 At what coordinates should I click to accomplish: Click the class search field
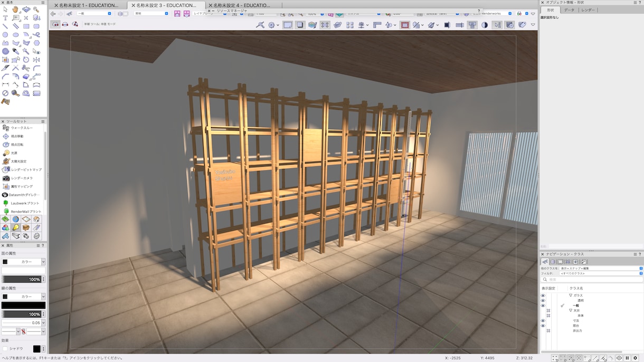(592, 280)
